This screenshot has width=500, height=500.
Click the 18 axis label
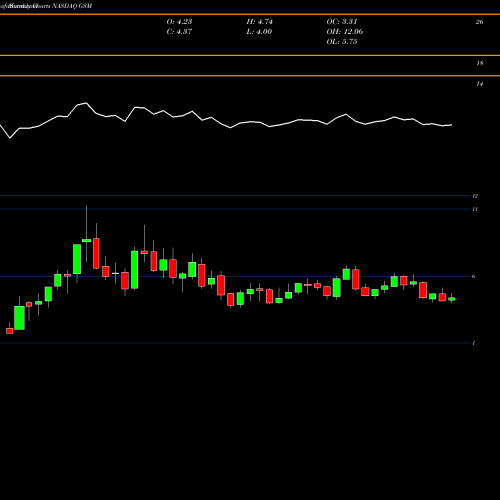coord(479,63)
